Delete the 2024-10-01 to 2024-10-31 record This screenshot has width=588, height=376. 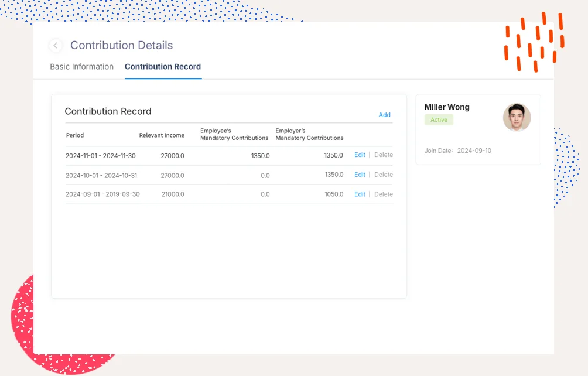tap(384, 175)
